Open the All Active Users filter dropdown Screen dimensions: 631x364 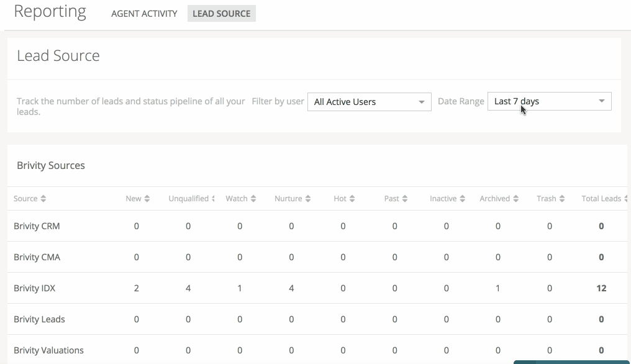pos(370,102)
